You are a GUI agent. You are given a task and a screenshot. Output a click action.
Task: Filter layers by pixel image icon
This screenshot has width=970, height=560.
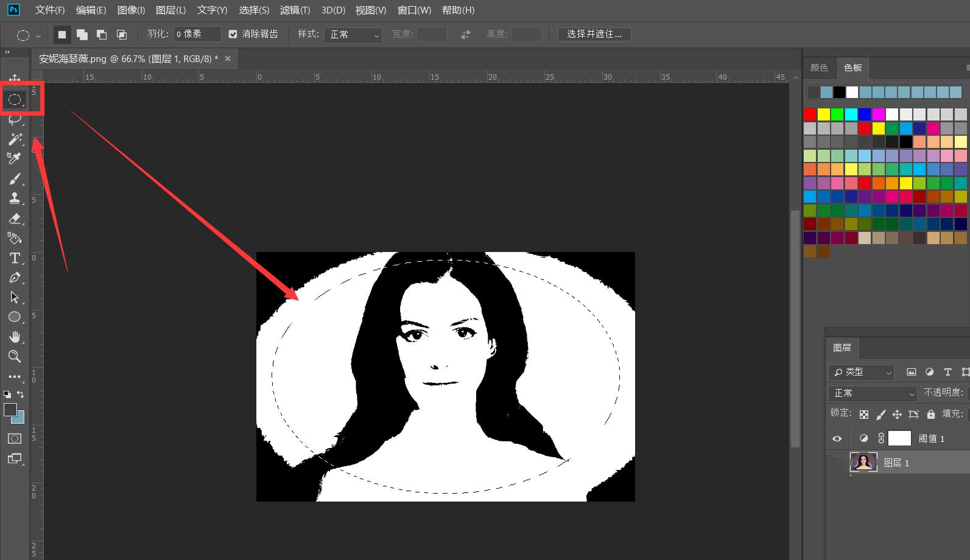pyautogui.click(x=912, y=372)
